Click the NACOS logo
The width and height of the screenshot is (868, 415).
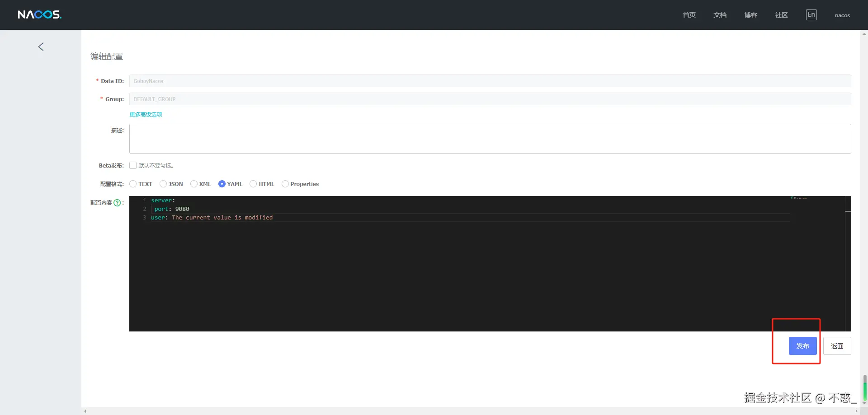(39, 15)
